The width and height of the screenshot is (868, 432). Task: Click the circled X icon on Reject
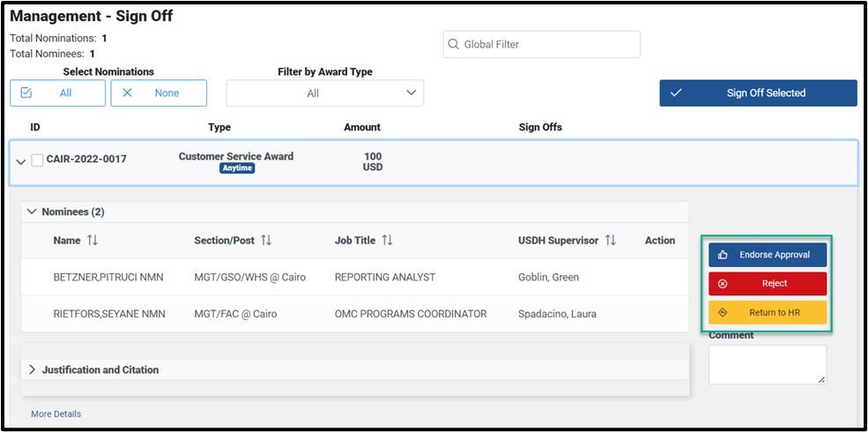click(723, 284)
